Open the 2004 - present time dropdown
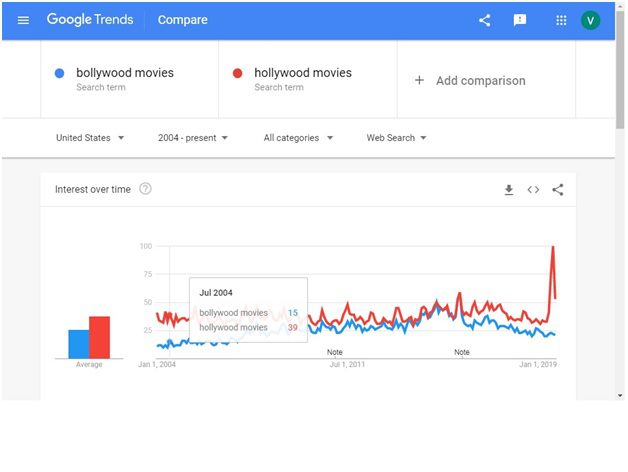Image resolution: width=628 pixels, height=472 pixels. 193,138
